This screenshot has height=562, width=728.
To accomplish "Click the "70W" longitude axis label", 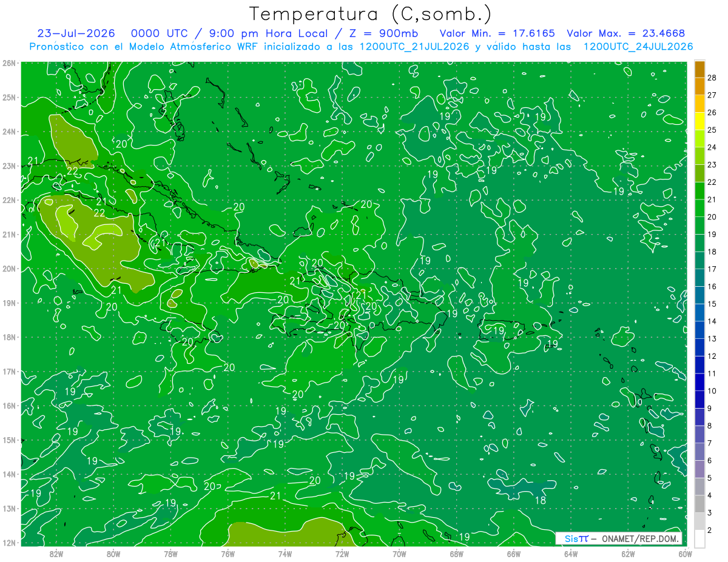I will [x=399, y=554].
